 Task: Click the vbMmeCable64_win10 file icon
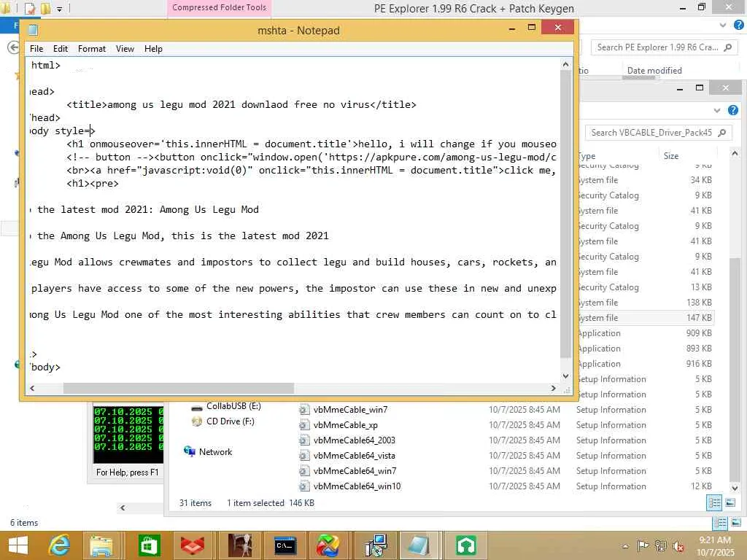pyautogui.click(x=304, y=486)
